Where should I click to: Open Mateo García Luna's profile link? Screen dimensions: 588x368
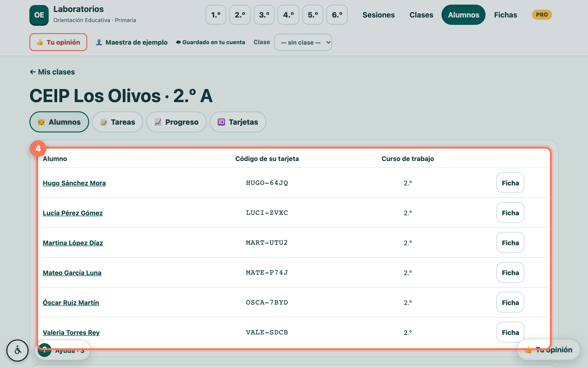(72, 273)
